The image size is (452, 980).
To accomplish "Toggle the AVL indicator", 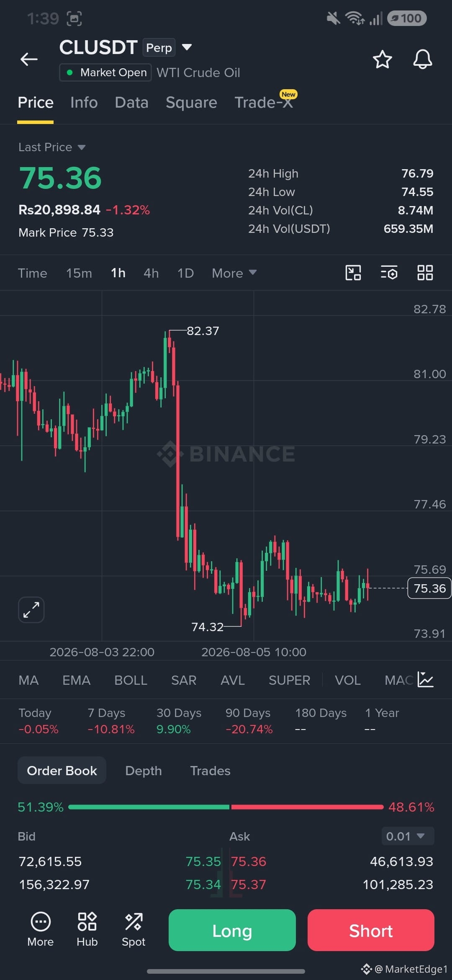I will point(233,680).
